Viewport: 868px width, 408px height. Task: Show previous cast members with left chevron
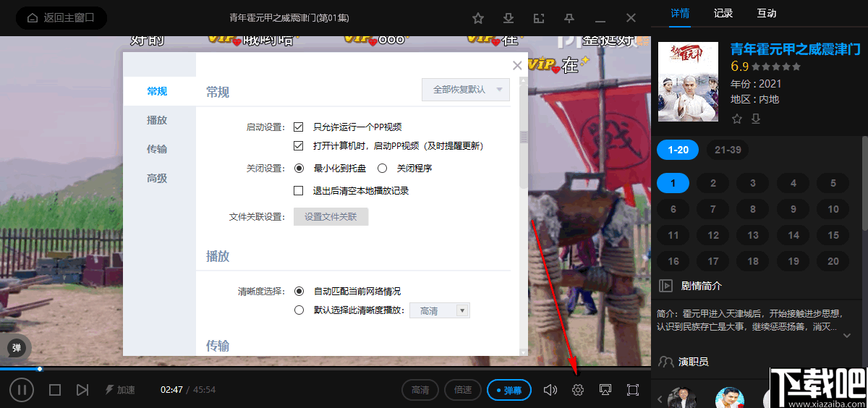pos(659,399)
